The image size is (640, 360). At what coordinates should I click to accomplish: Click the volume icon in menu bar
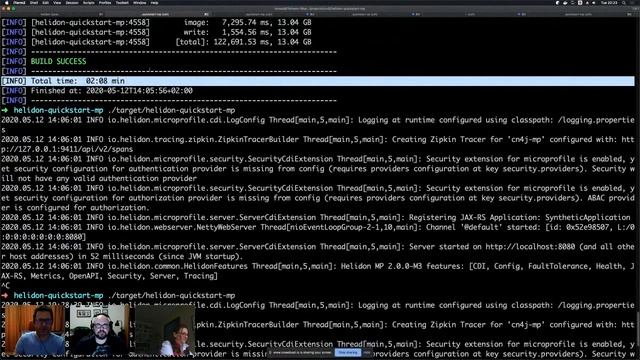[x=594, y=2]
